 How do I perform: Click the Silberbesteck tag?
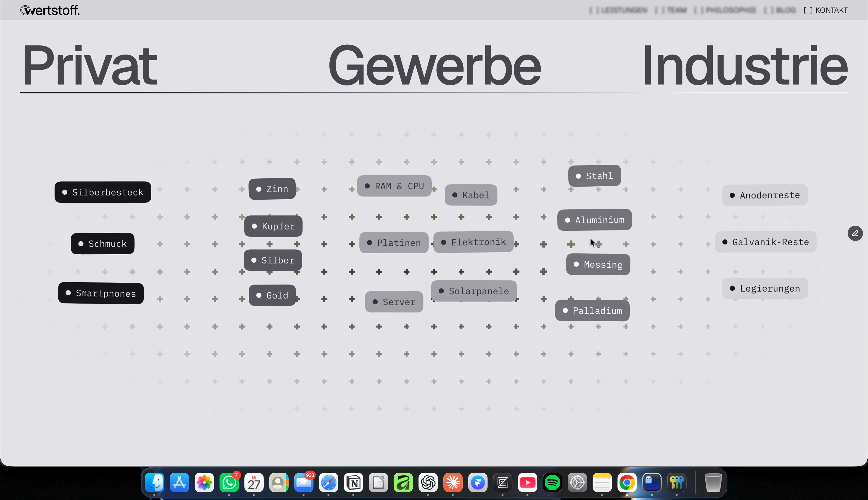[x=103, y=192]
